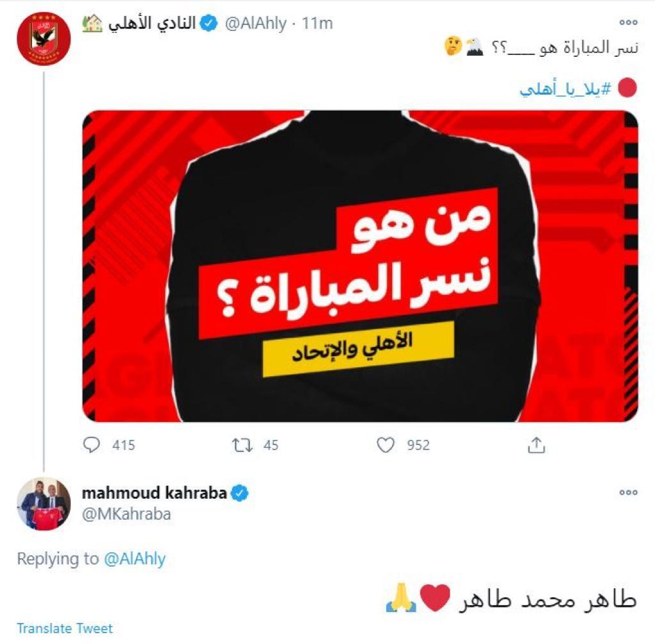Expand the Al Ahly tweet's more options
This screenshot has height=644, width=655.
pyautogui.click(x=628, y=22)
